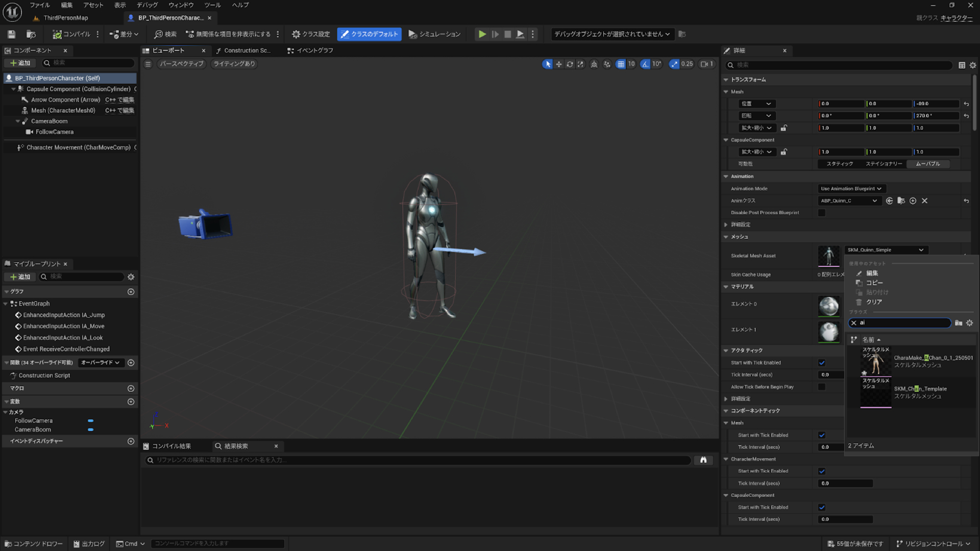This screenshot has height=551, width=980.
Task: Click the シミュレーション button
Action: (434, 34)
